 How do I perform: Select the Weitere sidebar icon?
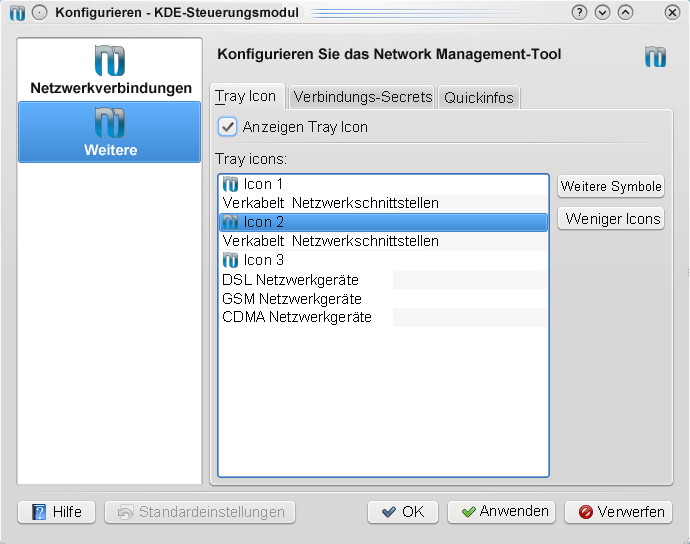(x=109, y=124)
